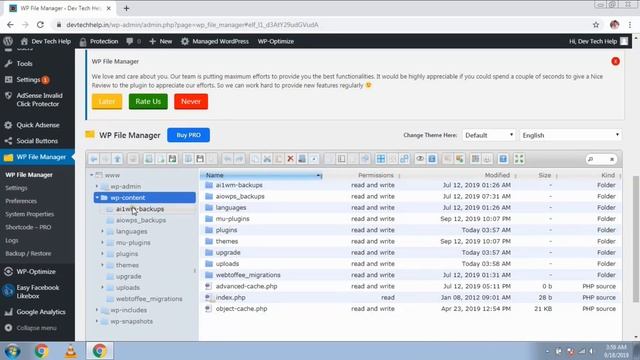The height and width of the screenshot is (360, 640).
Task: Click the red X delete icon
Action: point(290,159)
